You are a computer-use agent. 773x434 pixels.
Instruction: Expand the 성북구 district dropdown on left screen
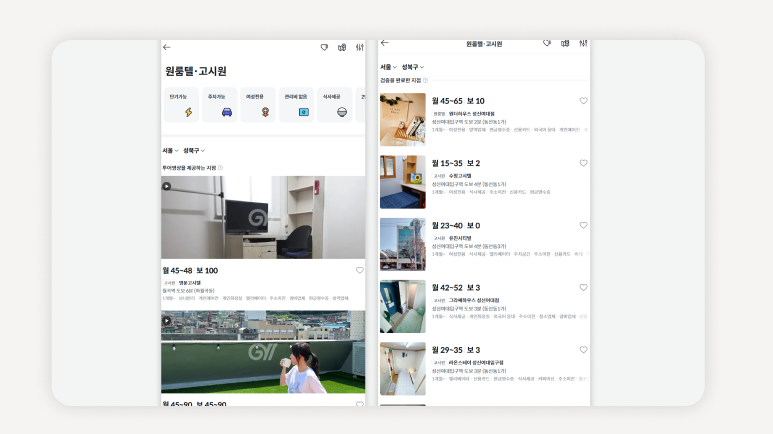193,150
